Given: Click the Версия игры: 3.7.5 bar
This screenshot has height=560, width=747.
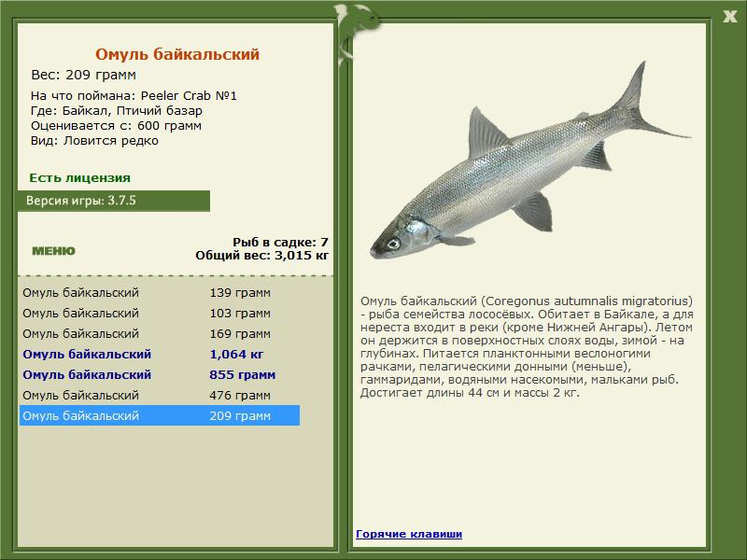Looking at the screenshot, I should pyautogui.click(x=113, y=201).
